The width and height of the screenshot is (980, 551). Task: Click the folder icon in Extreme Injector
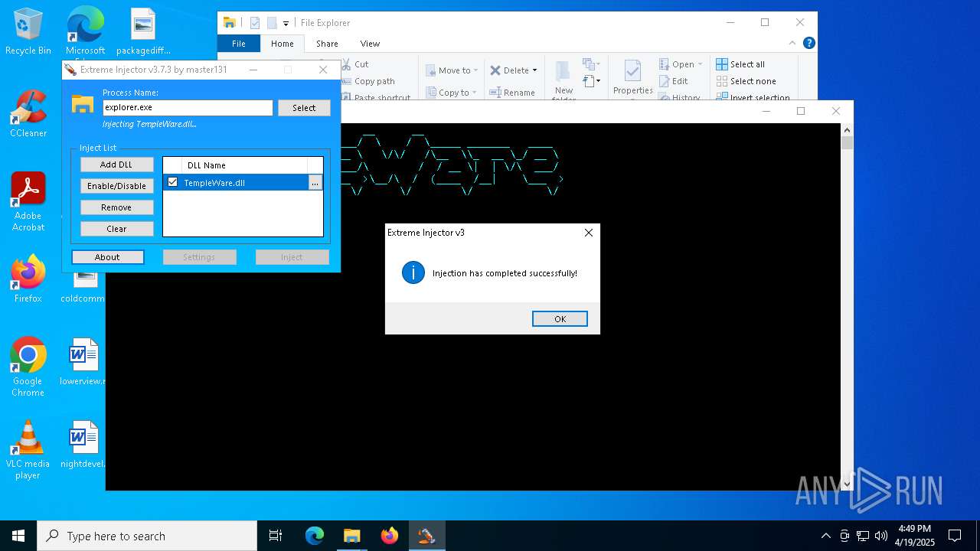83,104
